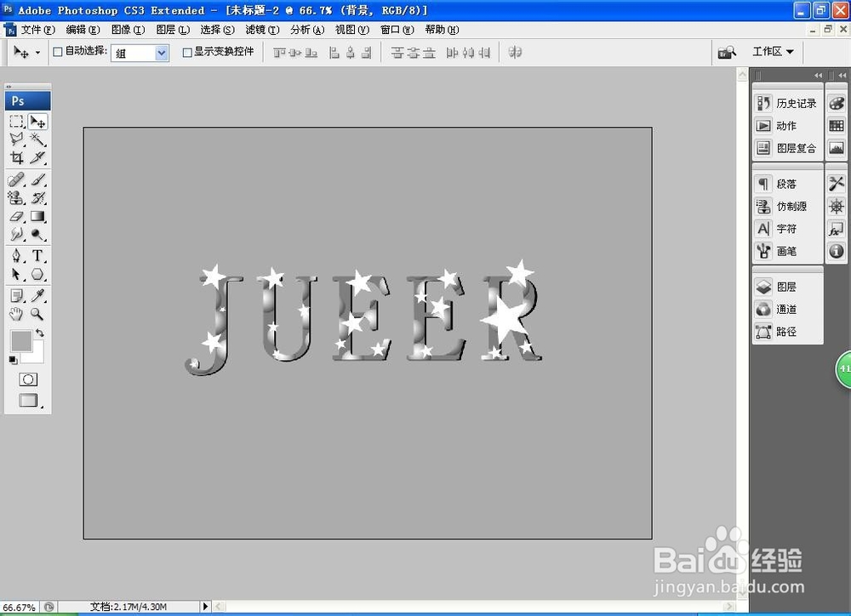Open the 图层复合 panel
This screenshot has width=851, height=616.
787,148
